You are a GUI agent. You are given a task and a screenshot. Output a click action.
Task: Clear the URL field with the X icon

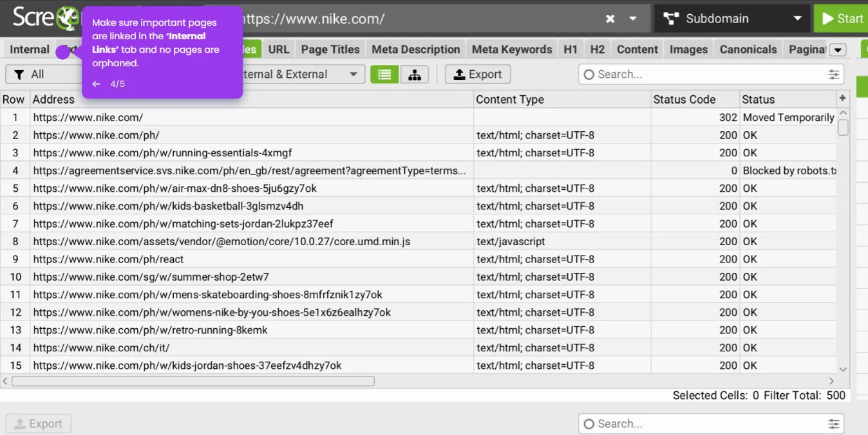(x=610, y=19)
